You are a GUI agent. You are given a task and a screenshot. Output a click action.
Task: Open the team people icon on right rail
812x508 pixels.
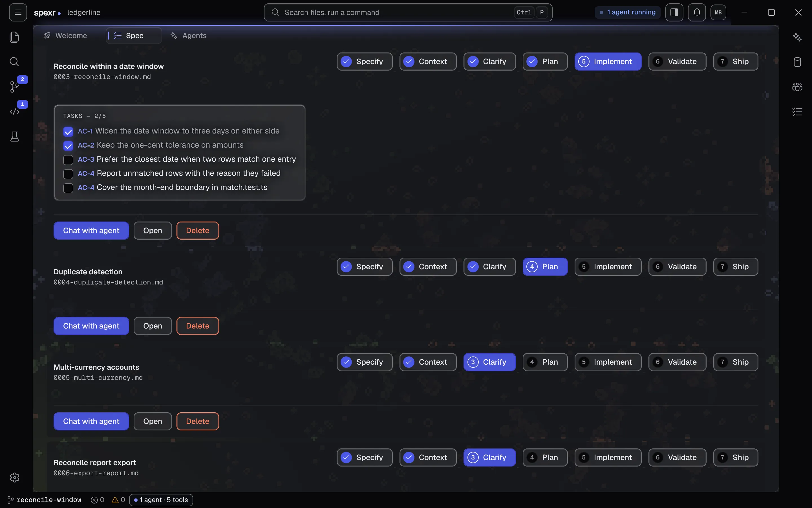pyautogui.click(x=797, y=87)
